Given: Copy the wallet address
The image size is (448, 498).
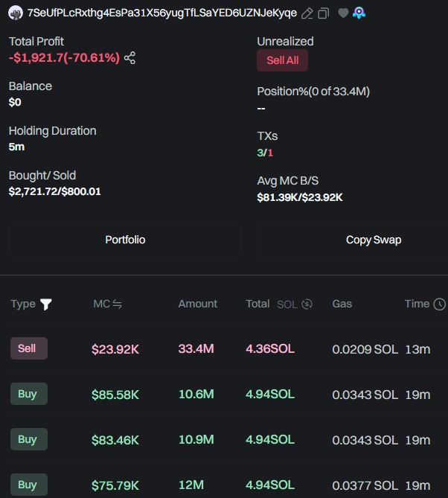Looking at the screenshot, I should tap(324, 13).
